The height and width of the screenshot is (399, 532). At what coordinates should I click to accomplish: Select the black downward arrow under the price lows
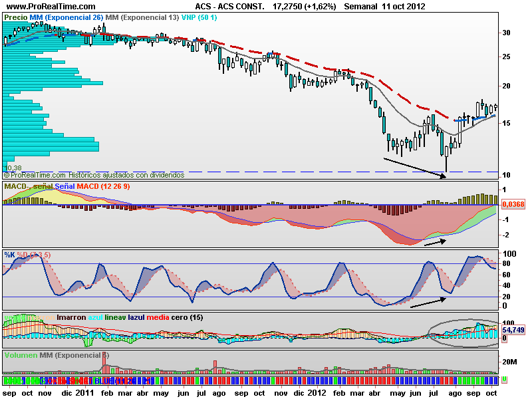click(415, 168)
